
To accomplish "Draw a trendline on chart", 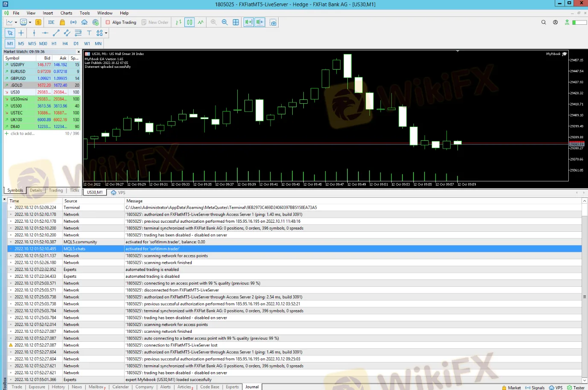I will click(x=56, y=33).
